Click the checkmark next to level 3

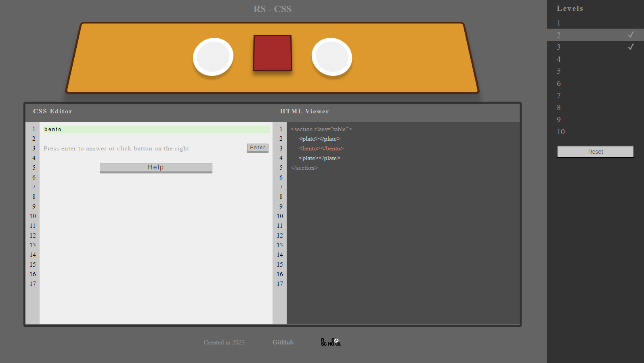click(x=631, y=47)
